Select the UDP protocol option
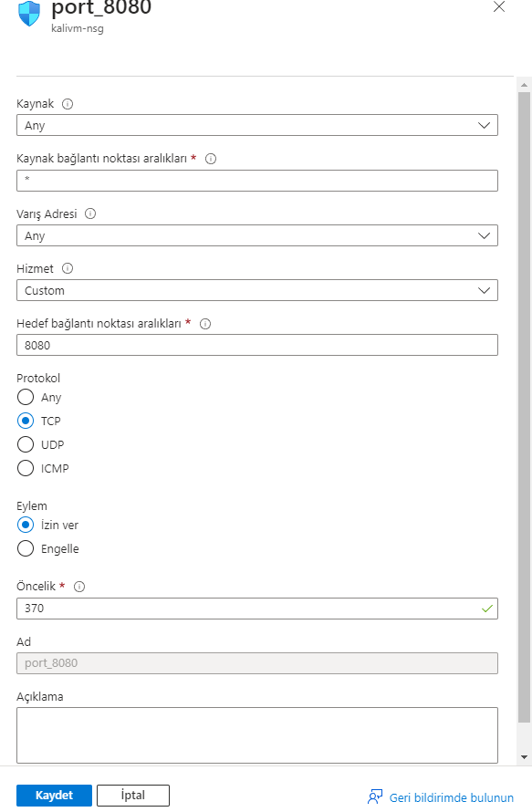The width and height of the screenshot is (532, 812). (26, 444)
